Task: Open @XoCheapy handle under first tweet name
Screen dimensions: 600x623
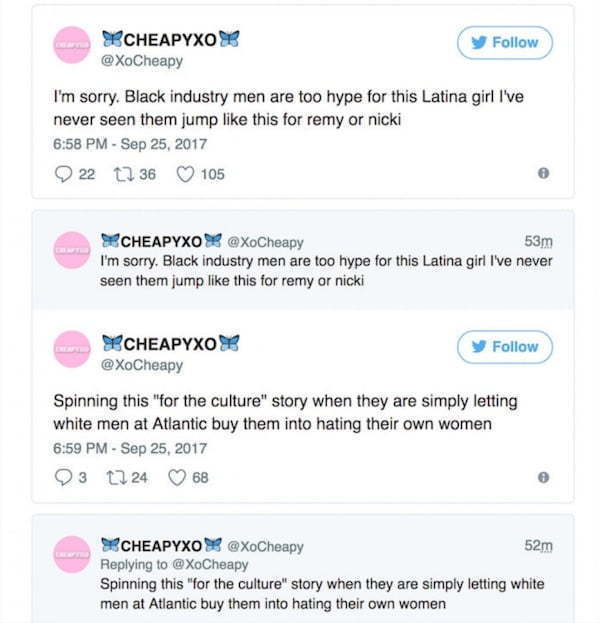Action: coord(142,61)
